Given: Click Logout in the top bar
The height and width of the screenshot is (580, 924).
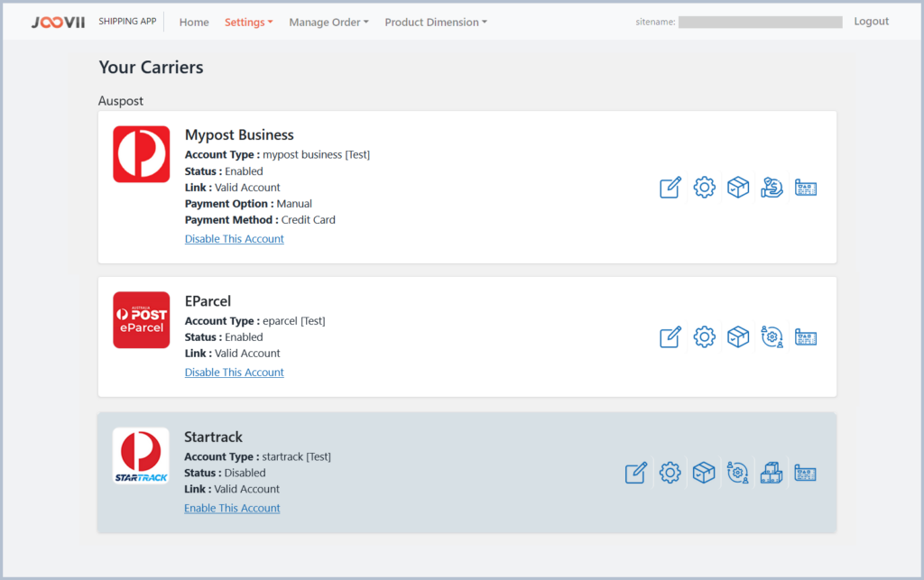Looking at the screenshot, I should point(871,22).
